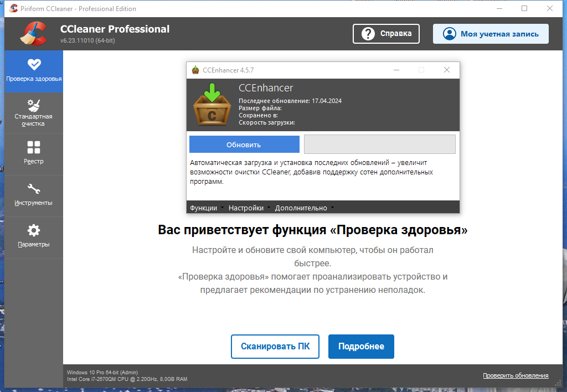Expand the Настройки dropdown menu
Image resolution: width=567 pixels, height=392 pixels.
pyautogui.click(x=250, y=208)
